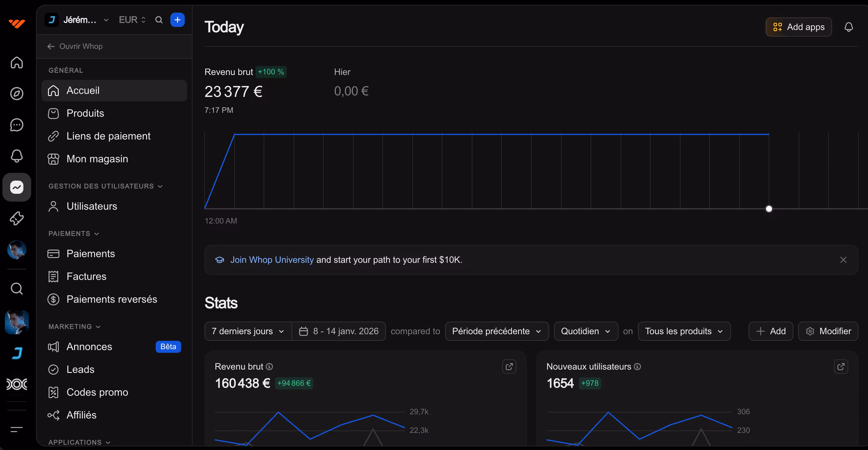Open the EUR currency selector

pos(132,20)
